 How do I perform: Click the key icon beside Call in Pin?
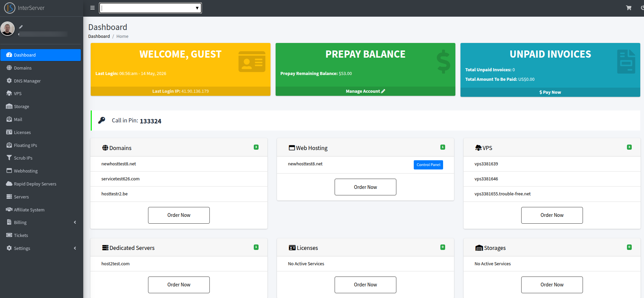102,120
